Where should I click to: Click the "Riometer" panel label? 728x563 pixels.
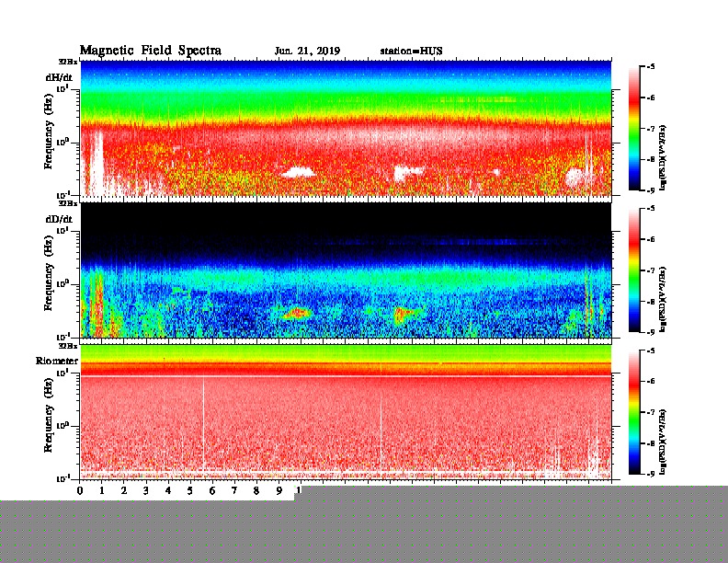[57, 361]
